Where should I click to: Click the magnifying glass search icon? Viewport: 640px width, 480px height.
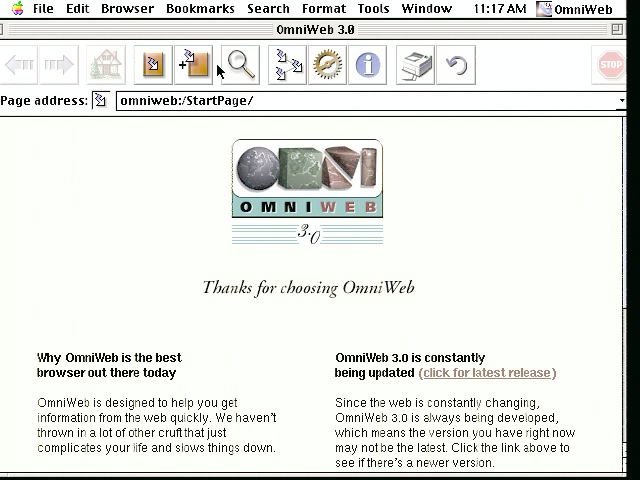click(240, 65)
